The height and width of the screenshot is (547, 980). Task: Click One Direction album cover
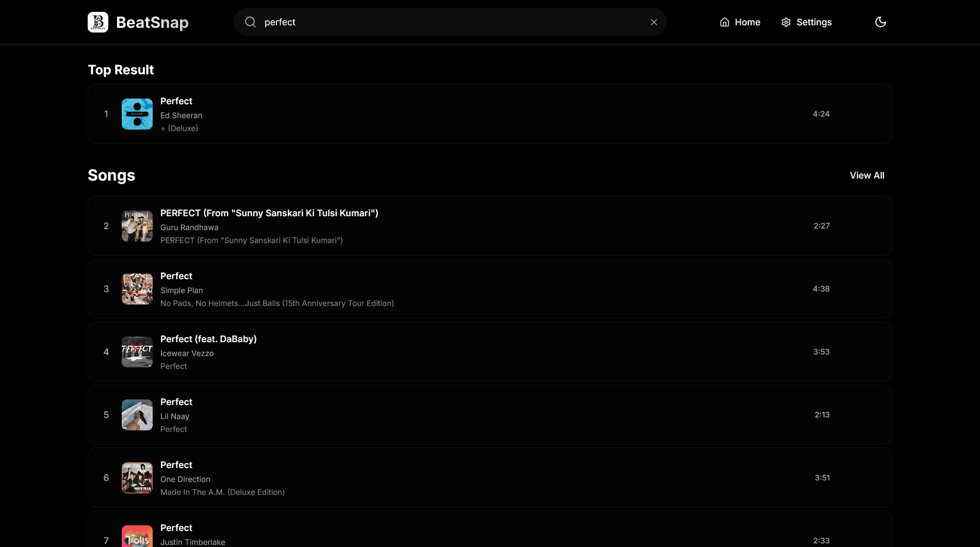137,478
